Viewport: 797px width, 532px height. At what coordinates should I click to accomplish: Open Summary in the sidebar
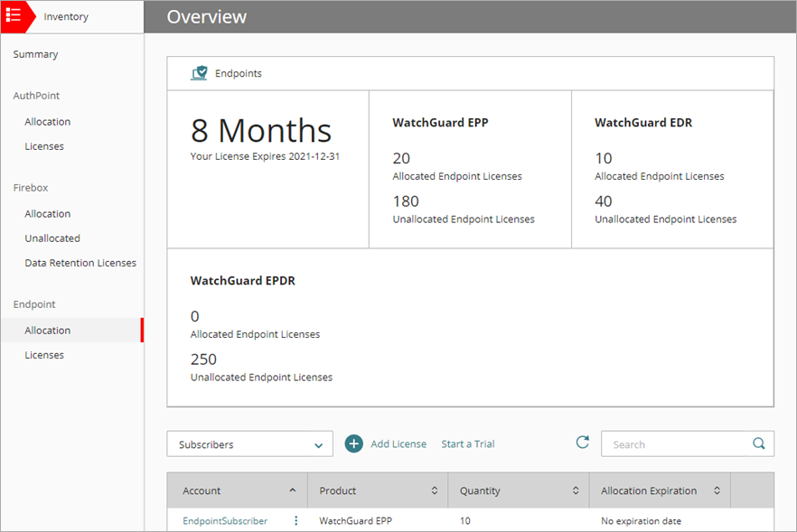[35, 54]
